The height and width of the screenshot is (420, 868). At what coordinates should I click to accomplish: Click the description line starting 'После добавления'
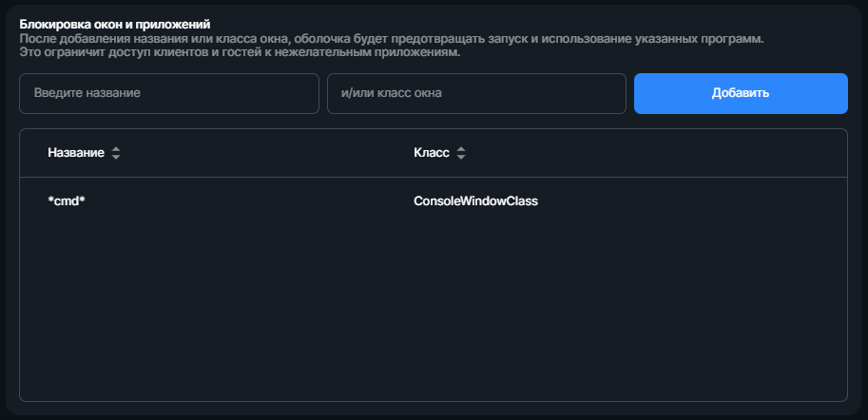coord(392,39)
